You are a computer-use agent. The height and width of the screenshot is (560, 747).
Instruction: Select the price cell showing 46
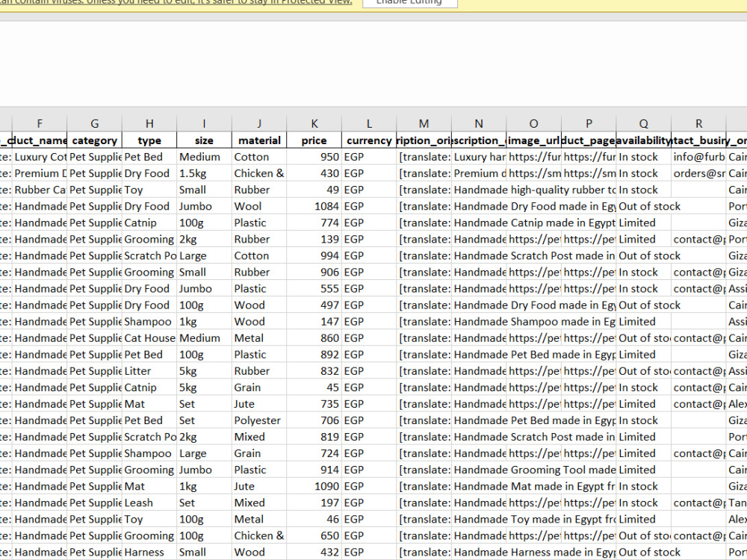pos(314,520)
